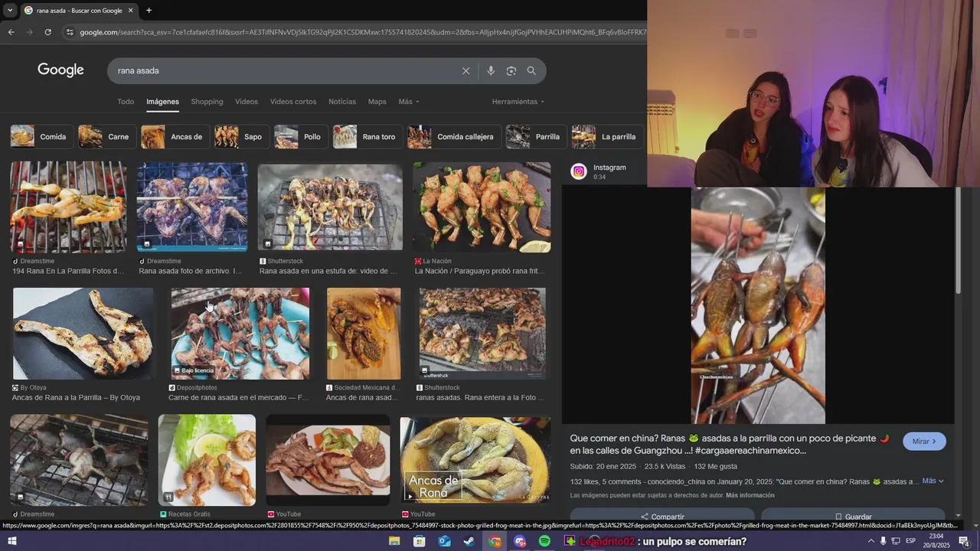Click the Guardar button
The height and width of the screenshot is (551, 980).
[853, 516]
